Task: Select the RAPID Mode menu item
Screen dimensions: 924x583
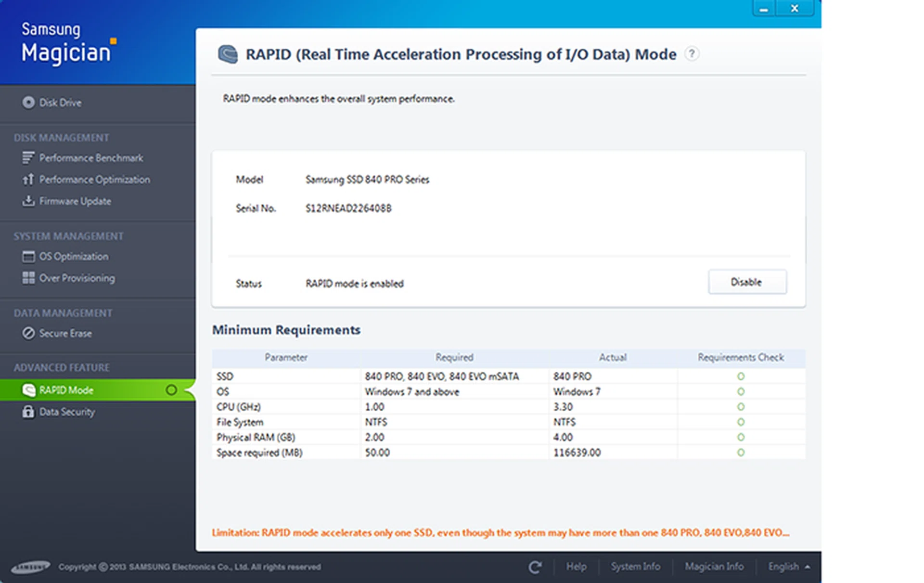Action: coord(66,390)
